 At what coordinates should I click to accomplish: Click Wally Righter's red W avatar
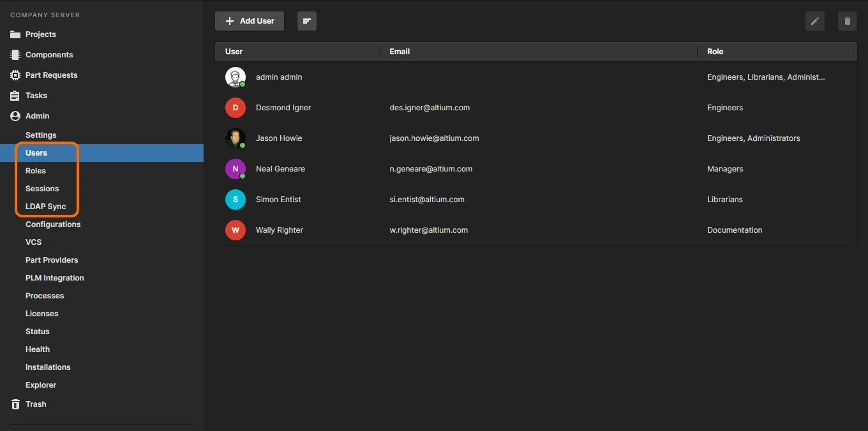(236, 230)
